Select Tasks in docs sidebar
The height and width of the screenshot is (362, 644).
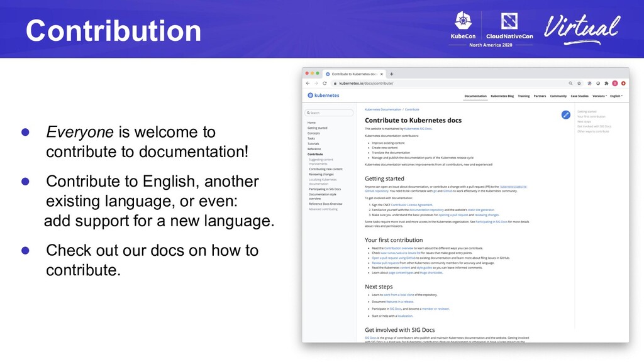click(x=311, y=139)
